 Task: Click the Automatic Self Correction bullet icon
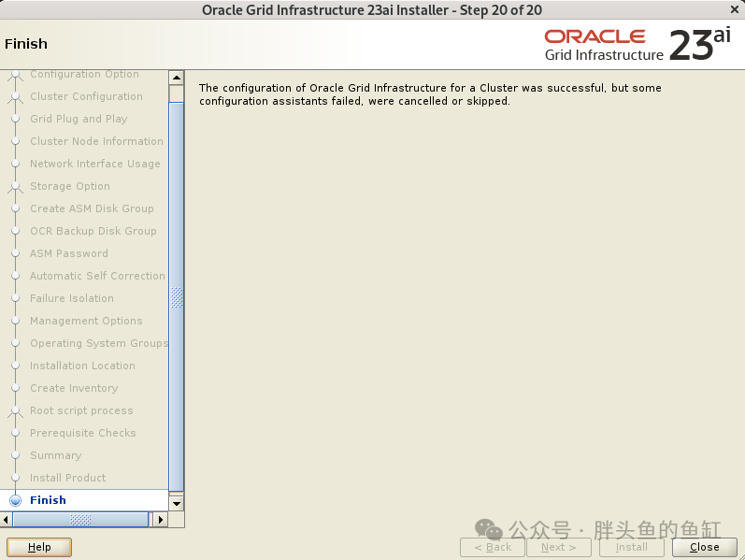tap(16, 276)
